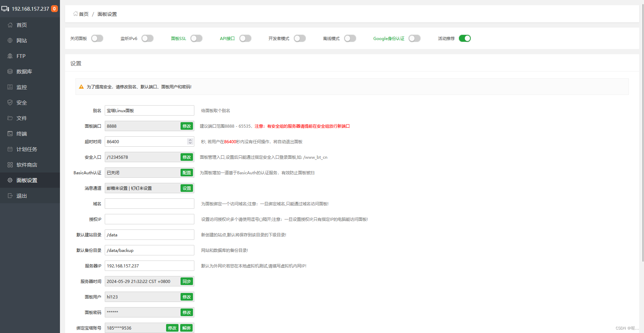The width and height of the screenshot is (644, 333).
Task: Click 修改 button for 面板端口
Action: 186,126
